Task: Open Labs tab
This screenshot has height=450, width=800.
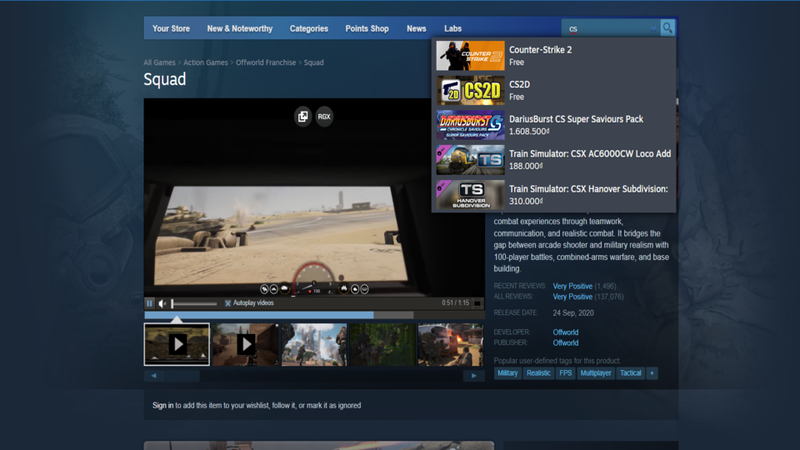Action: [x=453, y=29]
